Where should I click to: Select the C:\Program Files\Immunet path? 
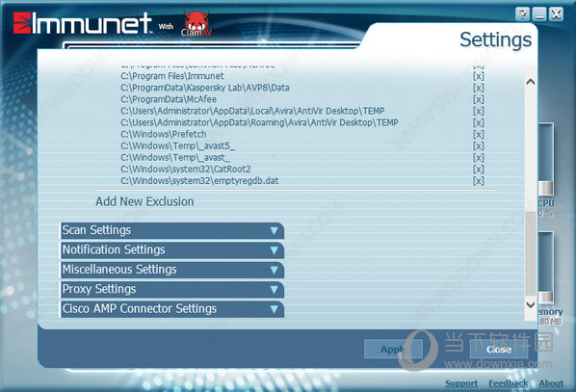pos(172,76)
